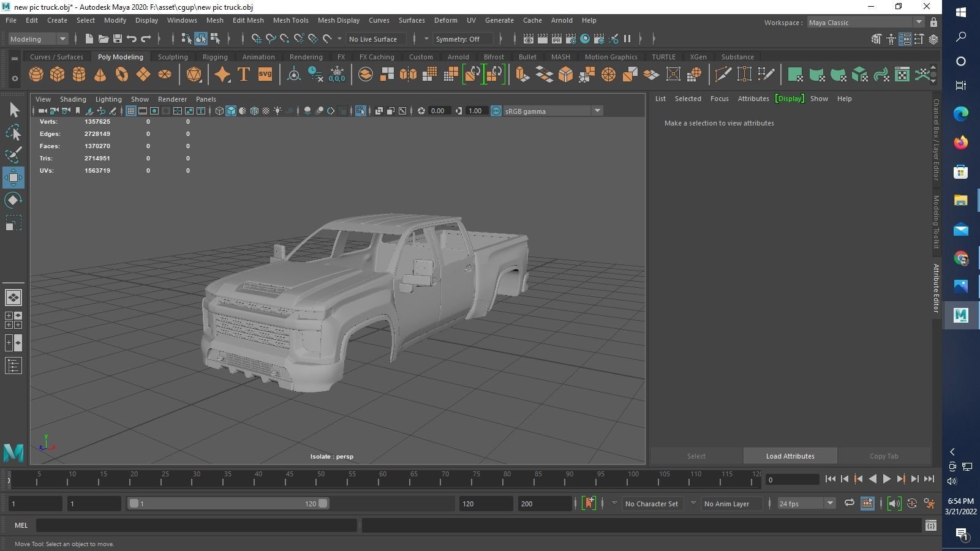The width and height of the screenshot is (980, 551).
Task: Open the sRGB gamma view transform dropdown
Action: (552, 111)
